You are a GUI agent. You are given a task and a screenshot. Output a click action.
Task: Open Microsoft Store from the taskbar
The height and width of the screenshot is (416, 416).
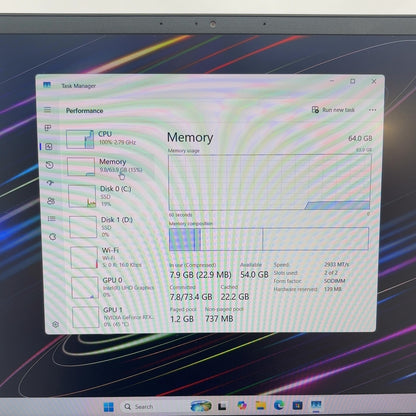click(x=297, y=405)
